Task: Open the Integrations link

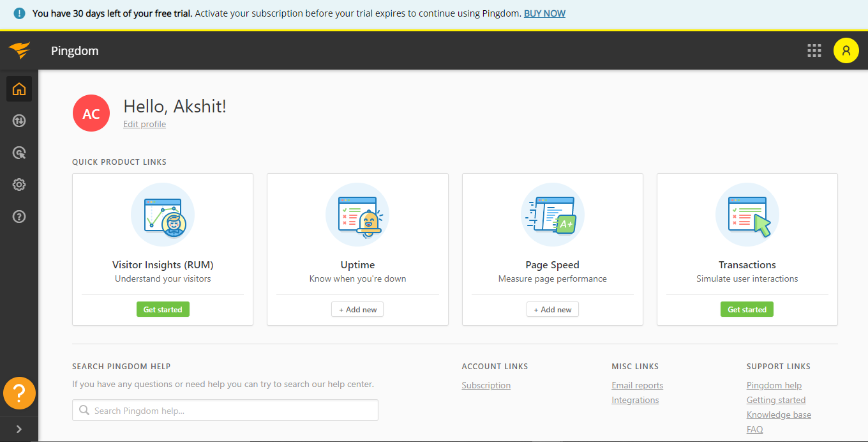Action: tap(635, 400)
